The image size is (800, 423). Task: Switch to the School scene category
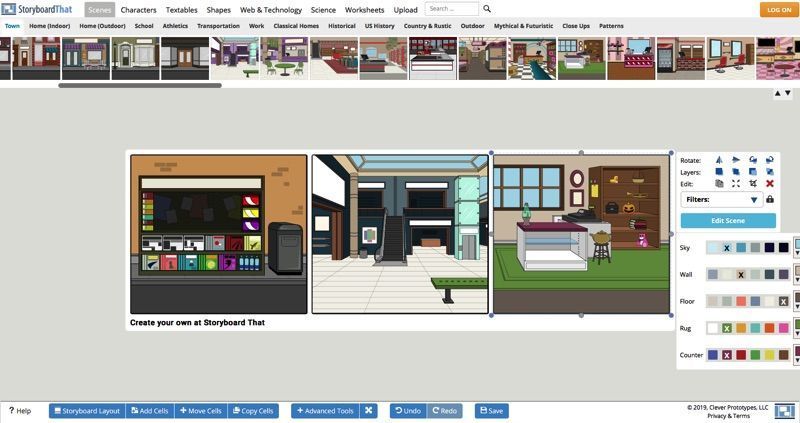click(x=144, y=26)
